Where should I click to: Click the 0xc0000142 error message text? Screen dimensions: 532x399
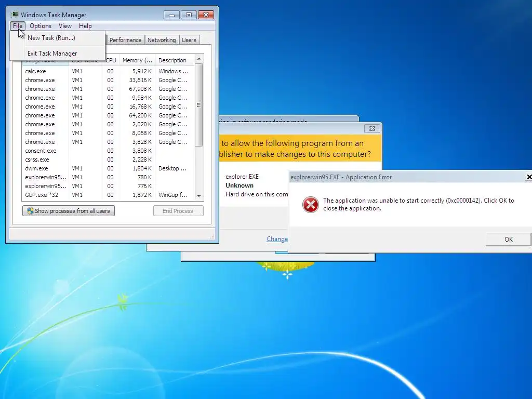click(x=418, y=204)
